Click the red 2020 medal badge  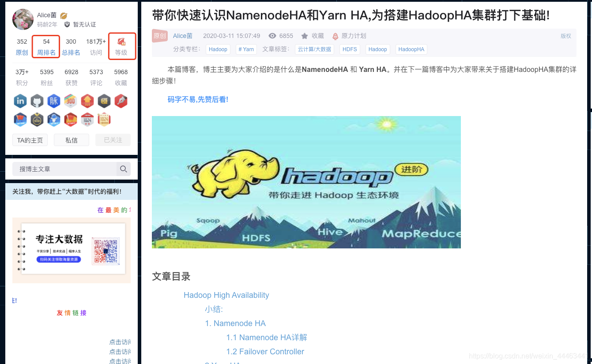[x=87, y=101]
